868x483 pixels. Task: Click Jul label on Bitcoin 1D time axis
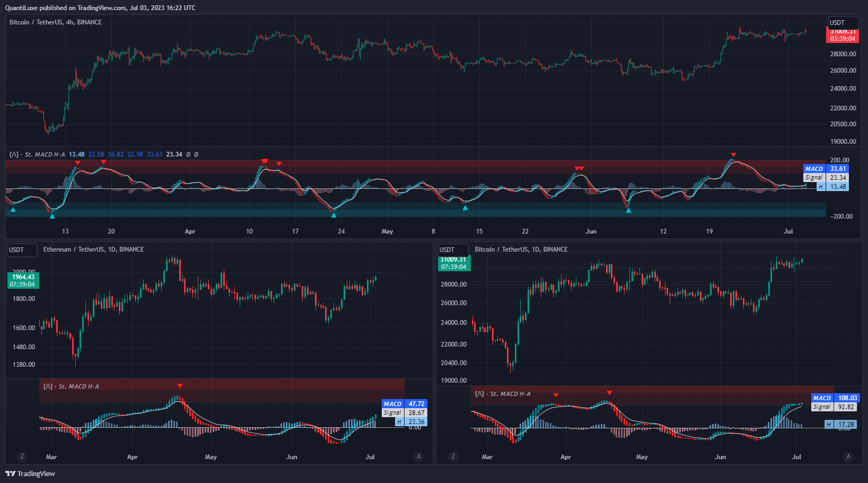coord(796,457)
